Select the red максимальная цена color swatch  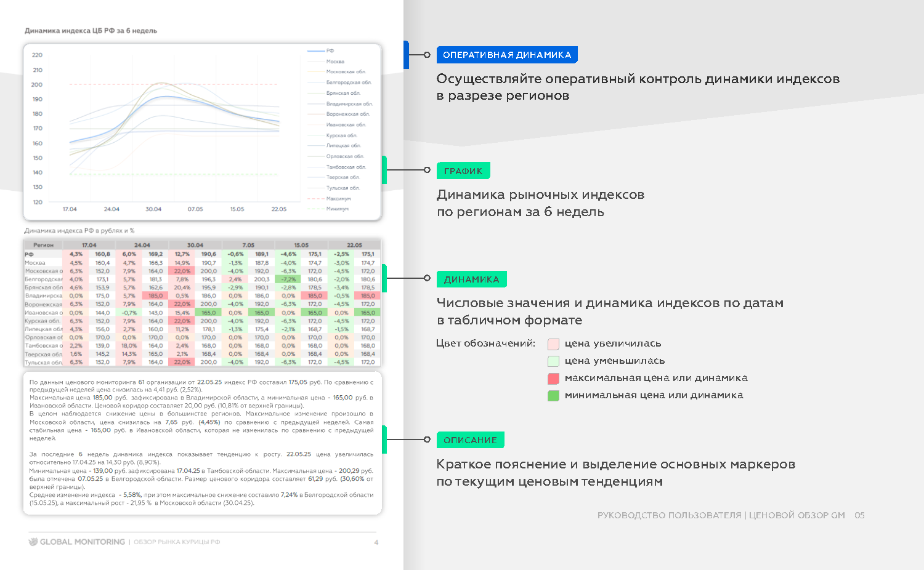553,378
